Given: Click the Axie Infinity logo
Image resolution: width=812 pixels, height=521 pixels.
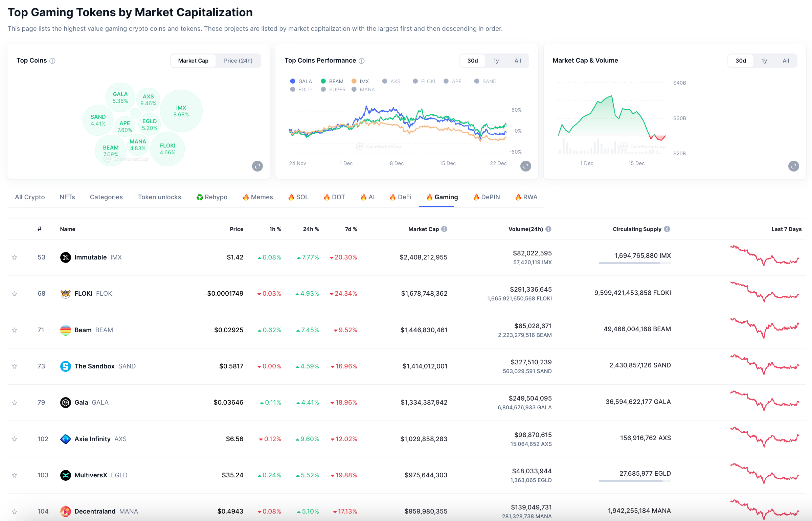Looking at the screenshot, I should click(66, 439).
